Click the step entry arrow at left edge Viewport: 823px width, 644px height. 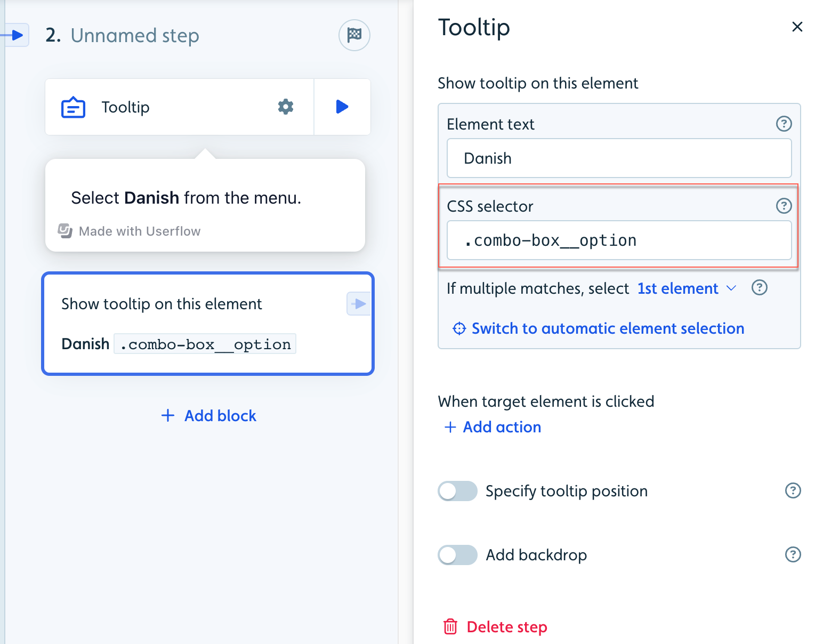15,35
